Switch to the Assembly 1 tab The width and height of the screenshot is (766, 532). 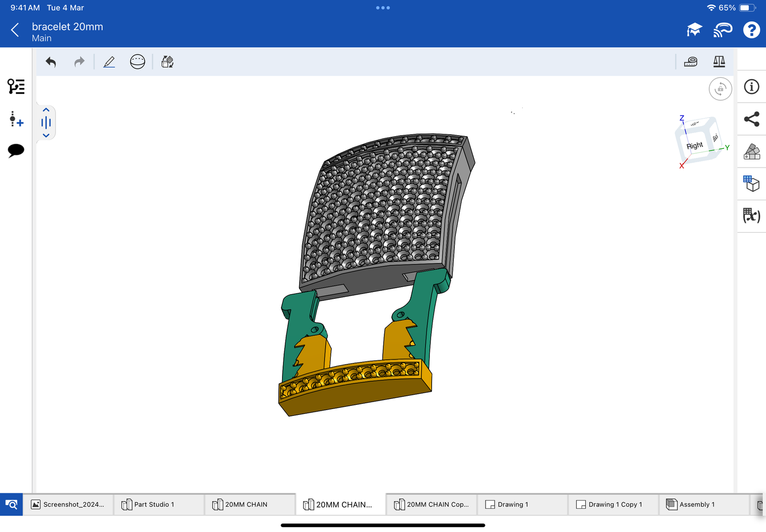pyautogui.click(x=696, y=504)
